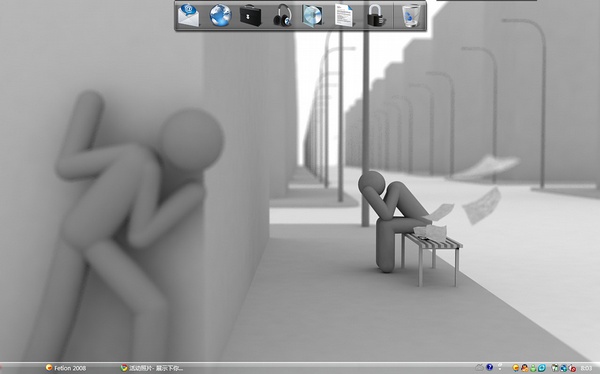
Task: Click the blue question mark tray icon
Action: (489, 367)
